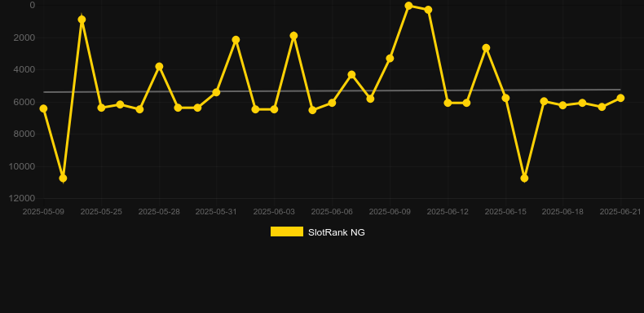Click the data point on 2025-06-15
The image size is (644, 313).
pyautogui.click(x=505, y=98)
